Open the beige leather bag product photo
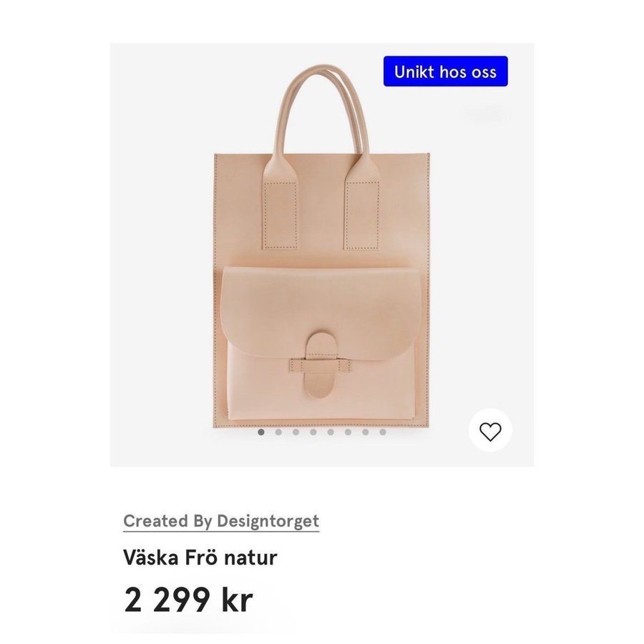 [321, 246]
